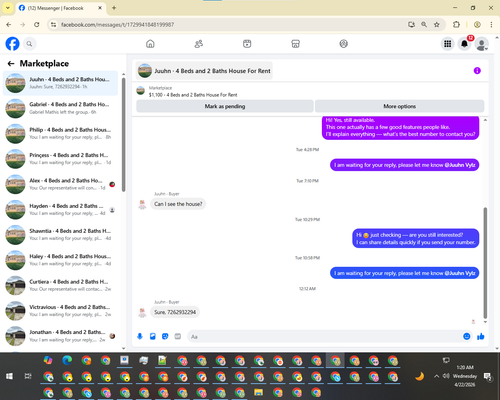
Task: Open the Windows notification center icon
Action: (x=488, y=377)
